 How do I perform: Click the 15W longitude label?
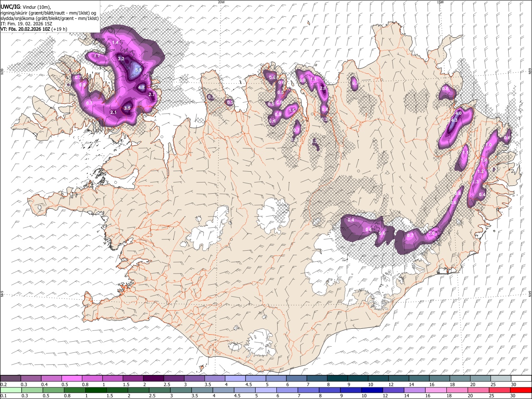(440, 2)
